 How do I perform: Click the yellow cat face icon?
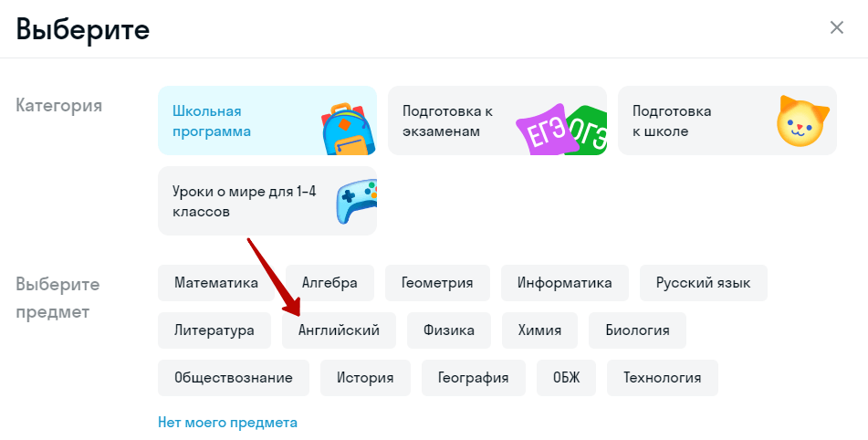click(801, 121)
